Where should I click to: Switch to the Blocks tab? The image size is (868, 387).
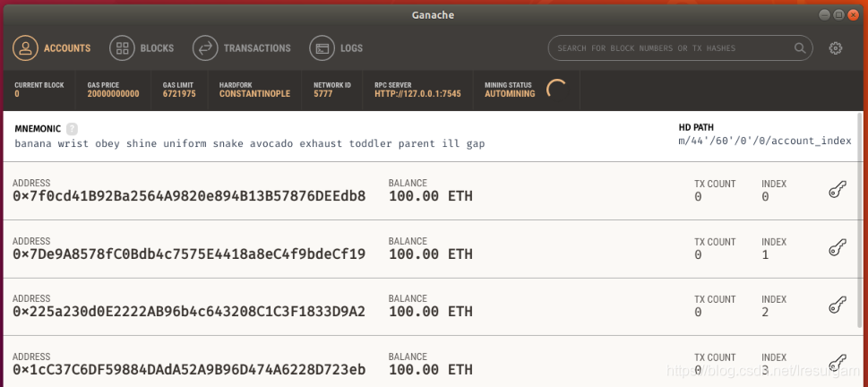coord(142,48)
